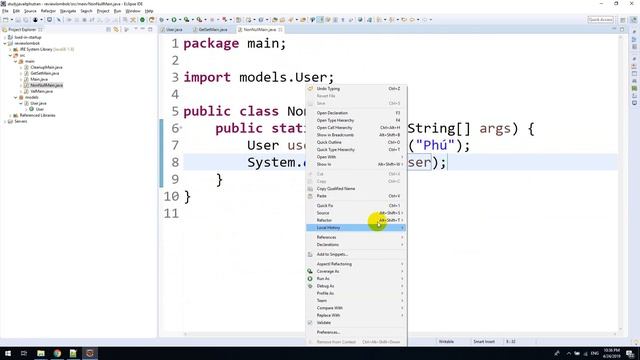Select NonNullMain.java in Project Explorer

(47, 85)
